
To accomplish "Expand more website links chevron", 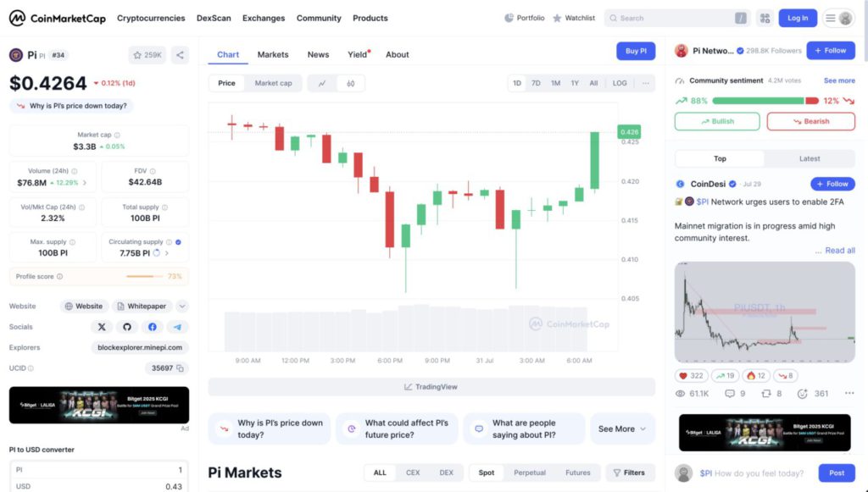I will pos(182,306).
